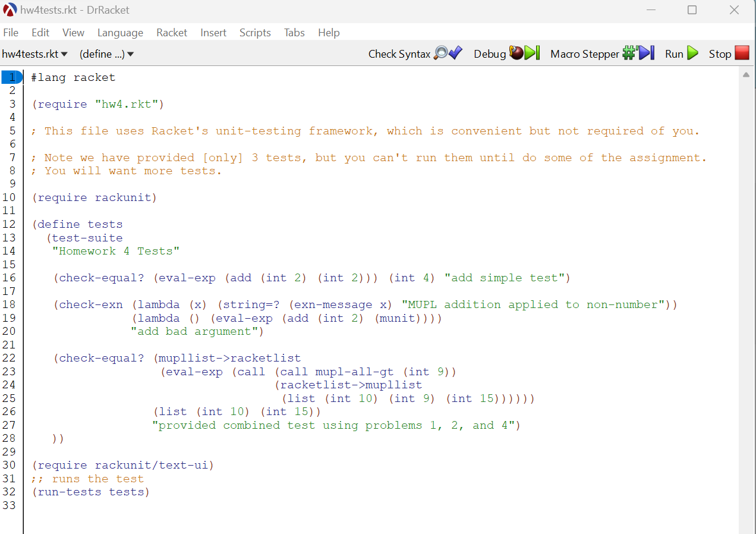756x534 pixels.
Task: Open the Racket menu
Action: (x=172, y=33)
